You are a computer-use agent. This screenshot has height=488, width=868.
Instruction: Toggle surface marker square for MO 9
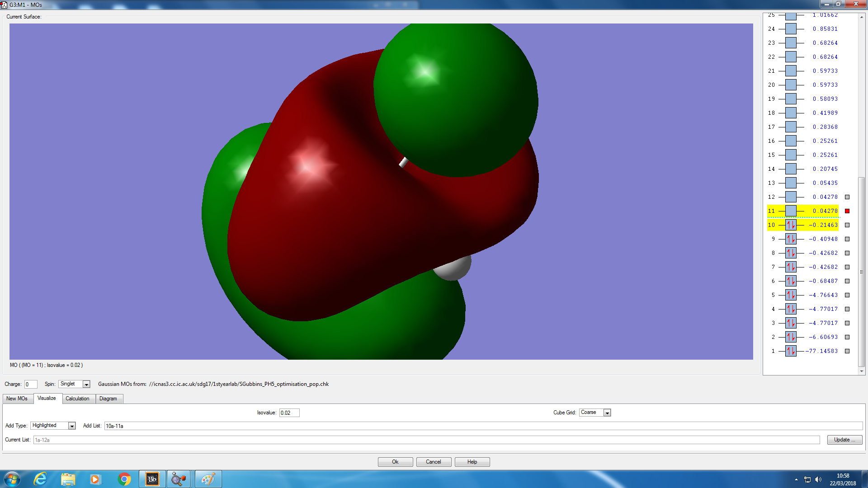click(847, 239)
